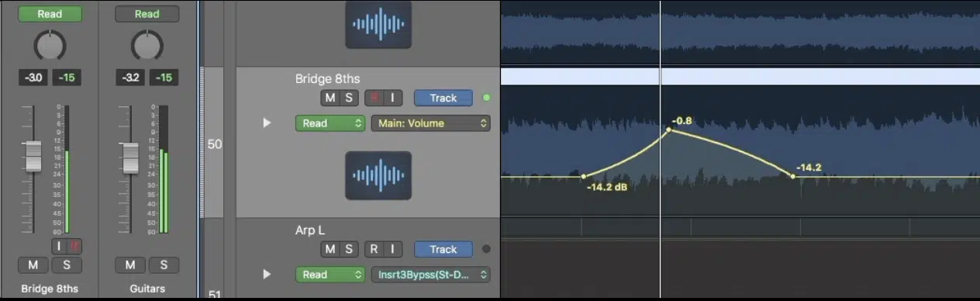Image resolution: width=980 pixels, height=301 pixels.
Task: Mute the Bridge 8ths track header
Action: 330,98
